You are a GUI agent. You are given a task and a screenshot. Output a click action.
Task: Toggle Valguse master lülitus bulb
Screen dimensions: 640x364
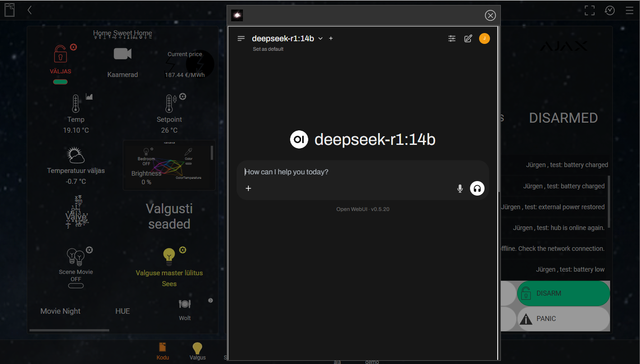pyautogui.click(x=169, y=256)
